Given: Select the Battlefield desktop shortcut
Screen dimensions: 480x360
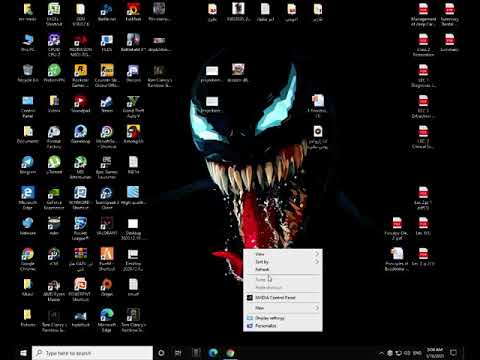Looking at the screenshot, I should [x=133, y=43].
